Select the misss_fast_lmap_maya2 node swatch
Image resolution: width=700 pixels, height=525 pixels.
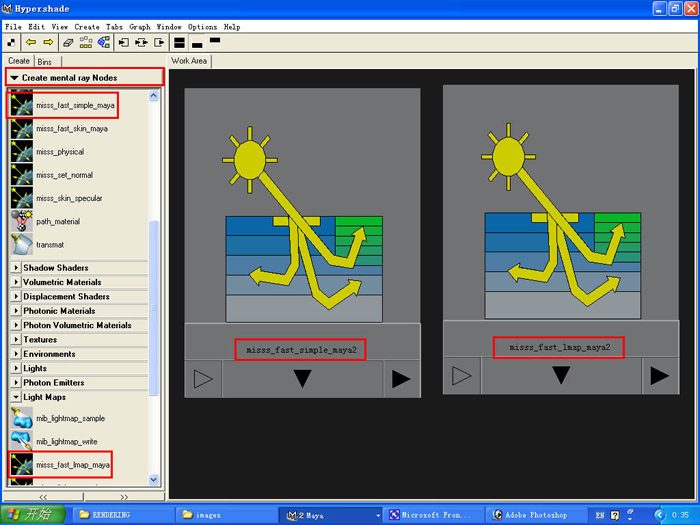tap(561, 203)
